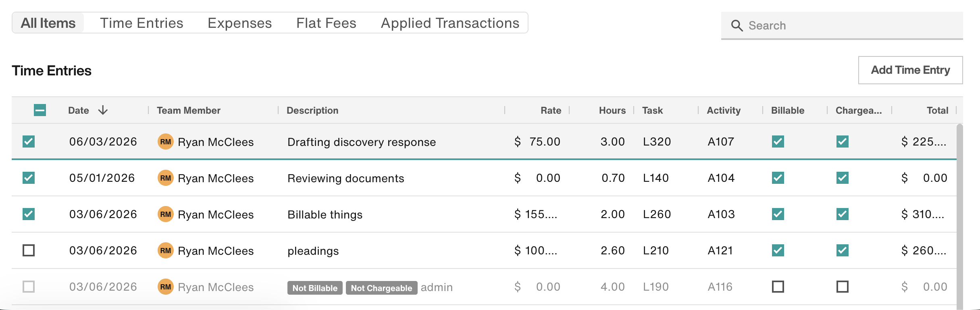
Task: Switch to the Time Entries tab
Action: coord(141,23)
